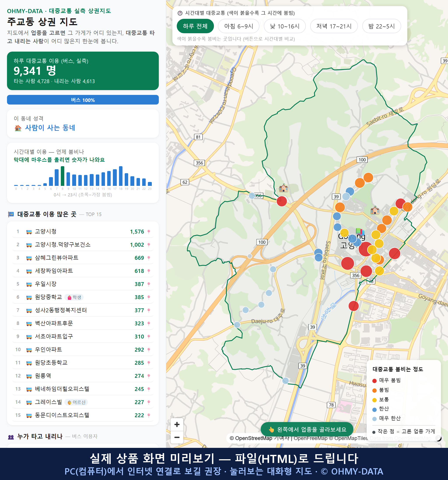
Task: Click the 한산 blue legend dot
Action: (x=374, y=410)
